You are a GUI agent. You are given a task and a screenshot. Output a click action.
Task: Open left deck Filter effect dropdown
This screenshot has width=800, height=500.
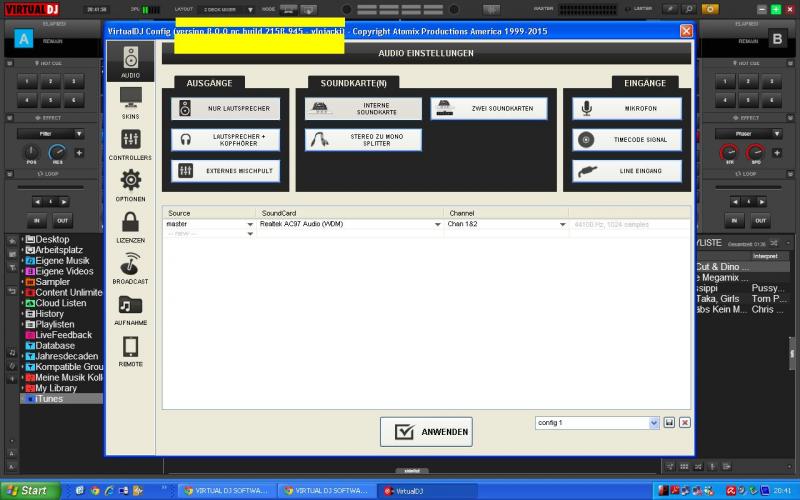point(79,134)
